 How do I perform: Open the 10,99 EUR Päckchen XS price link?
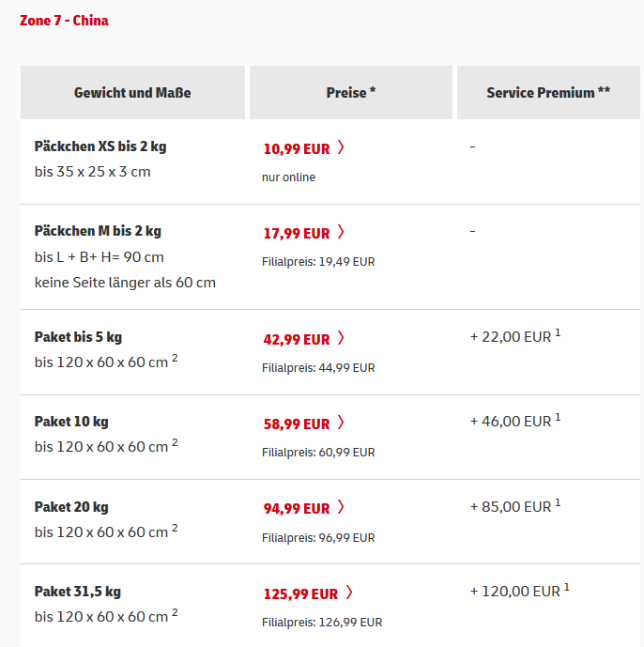297,149
